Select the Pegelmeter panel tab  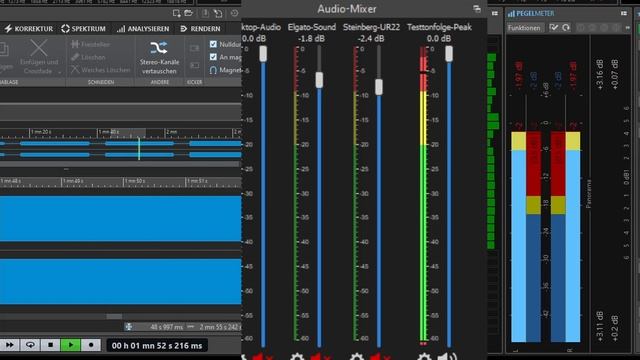tap(531, 13)
